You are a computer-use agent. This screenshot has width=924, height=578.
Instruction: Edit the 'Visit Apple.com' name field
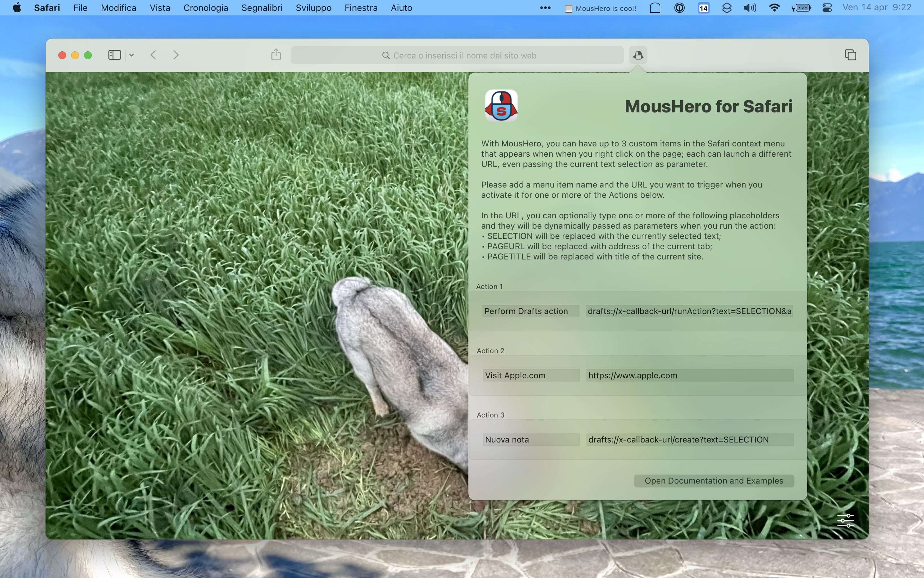click(532, 375)
